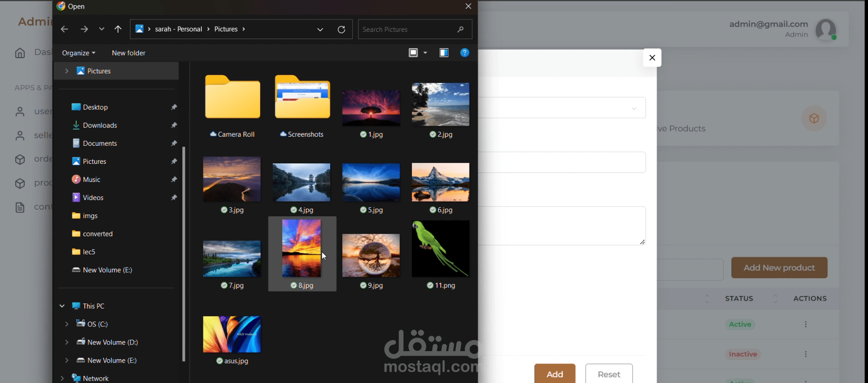This screenshot has width=868, height=383.
Task: Open recent locations dropdown arrow
Action: point(101,29)
